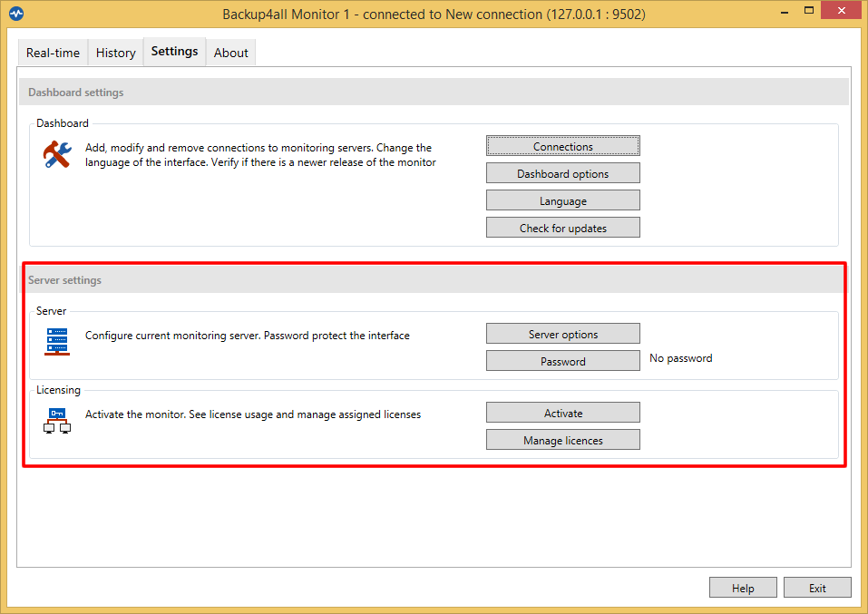Switch to the Real-time tab
The width and height of the screenshot is (868, 614).
(x=54, y=53)
